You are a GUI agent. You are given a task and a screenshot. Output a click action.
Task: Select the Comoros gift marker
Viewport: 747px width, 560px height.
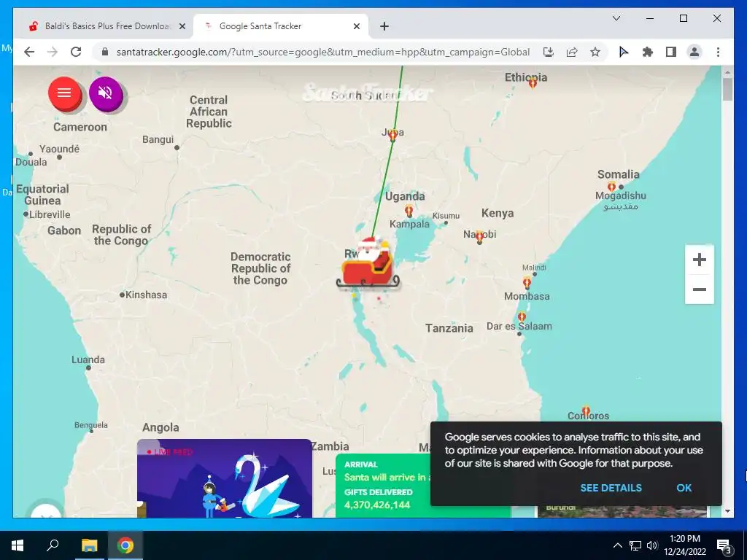click(586, 411)
